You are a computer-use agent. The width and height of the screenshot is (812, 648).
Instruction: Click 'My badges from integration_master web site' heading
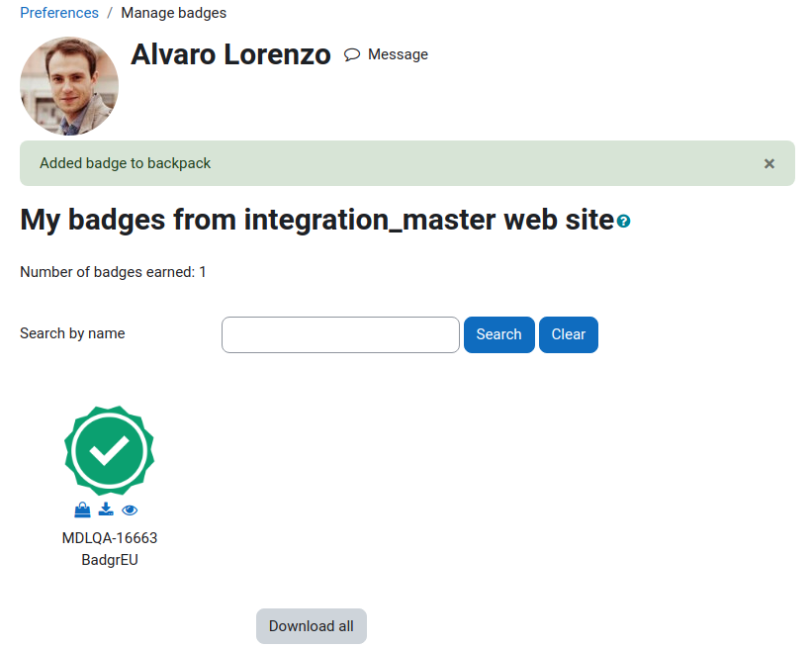pyautogui.click(x=316, y=220)
